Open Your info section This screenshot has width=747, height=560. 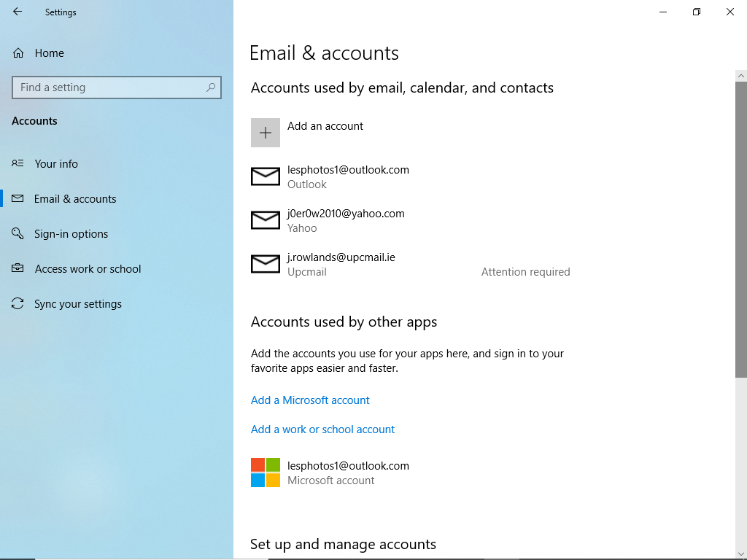[x=44, y=164]
